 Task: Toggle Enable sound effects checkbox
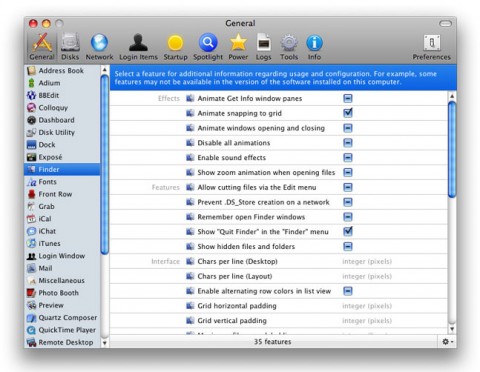pos(348,157)
